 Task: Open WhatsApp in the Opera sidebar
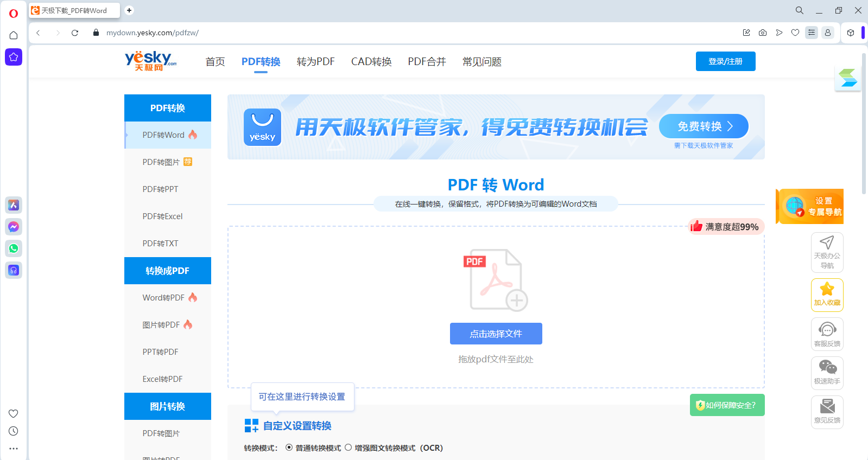[x=14, y=248]
